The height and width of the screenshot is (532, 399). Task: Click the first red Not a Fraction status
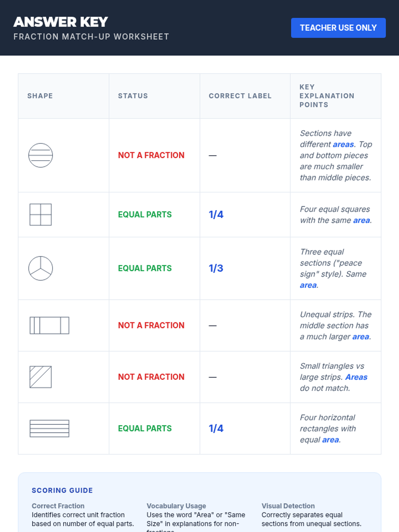coord(151,155)
